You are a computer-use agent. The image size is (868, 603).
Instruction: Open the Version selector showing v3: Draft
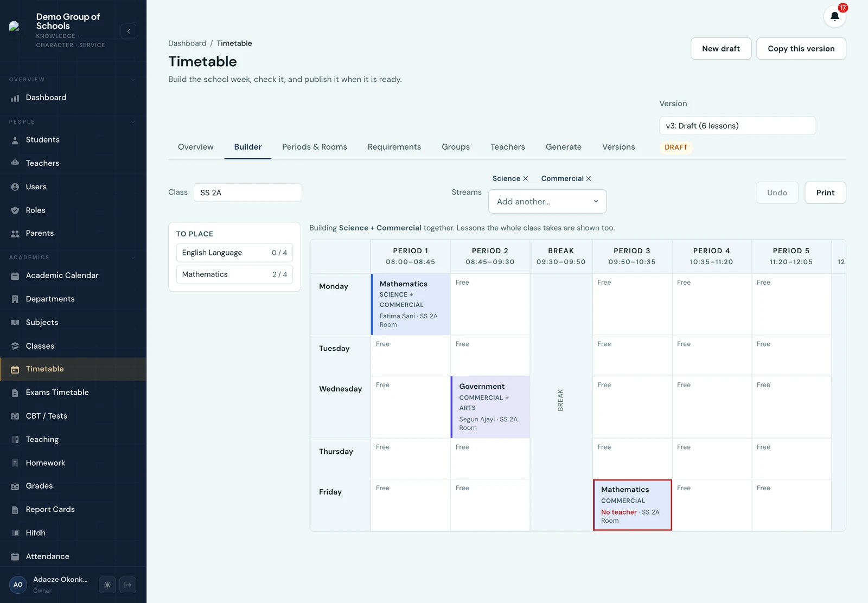coord(737,126)
